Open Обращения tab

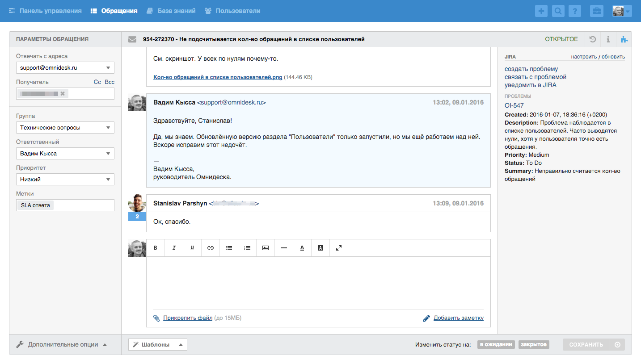point(114,11)
